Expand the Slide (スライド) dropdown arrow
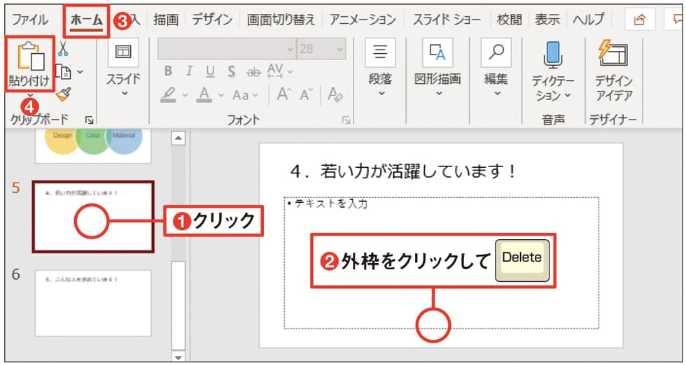The width and height of the screenshot is (686, 365). click(x=124, y=93)
